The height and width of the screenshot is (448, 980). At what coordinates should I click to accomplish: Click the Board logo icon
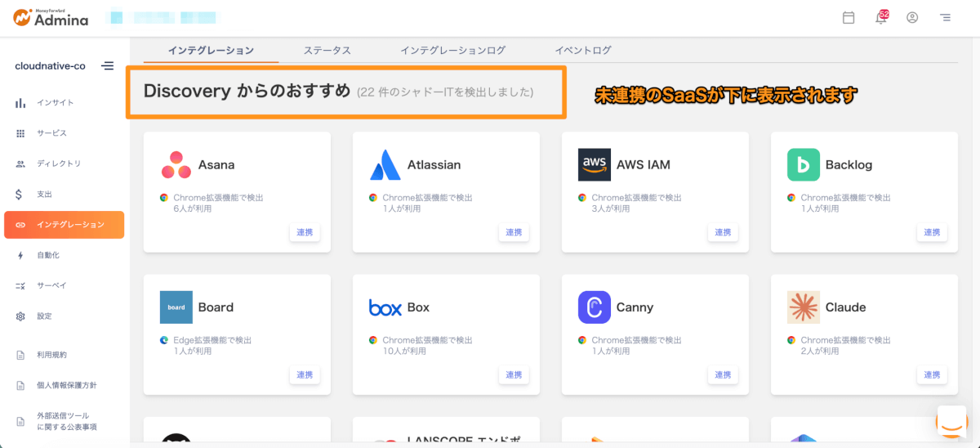176,307
